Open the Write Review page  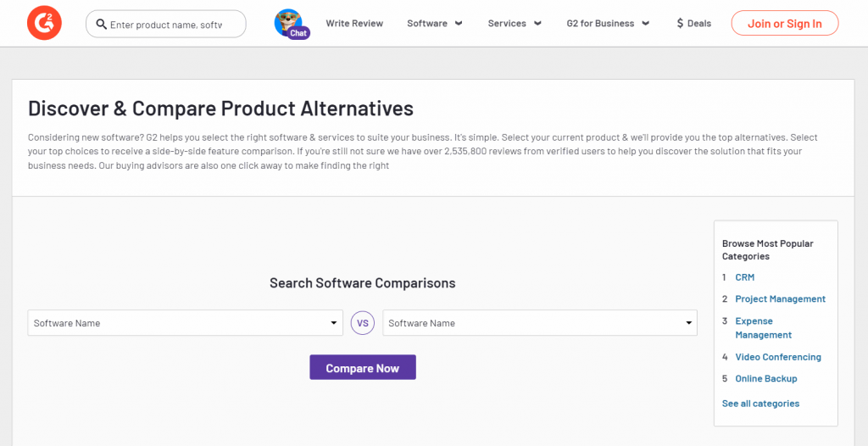354,24
